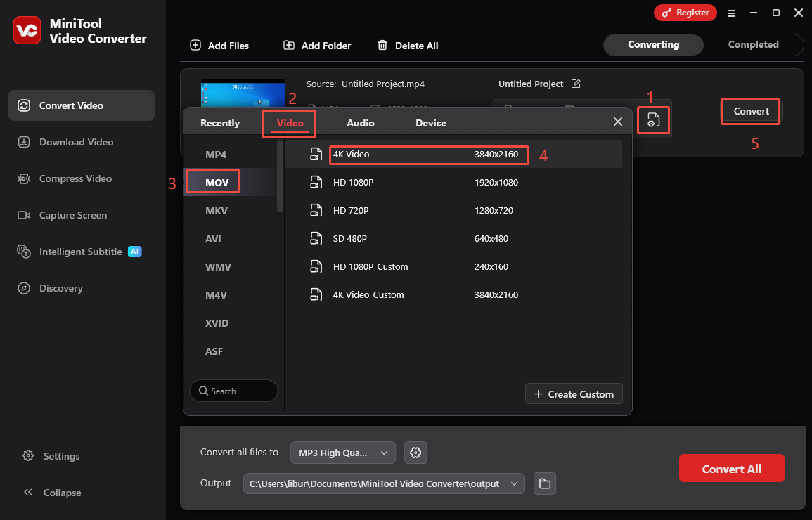
Task: Open conversion settings gear beside format dropdown
Action: (x=415, y=453)
